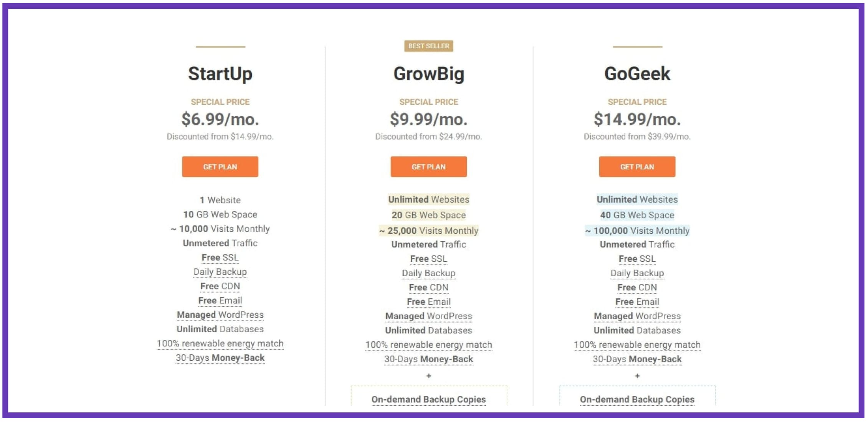Click Free CDN in GoGeek plan

637,287
